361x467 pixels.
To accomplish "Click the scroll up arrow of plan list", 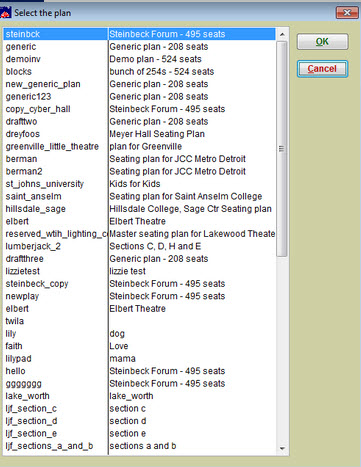I will click(282, 34).
